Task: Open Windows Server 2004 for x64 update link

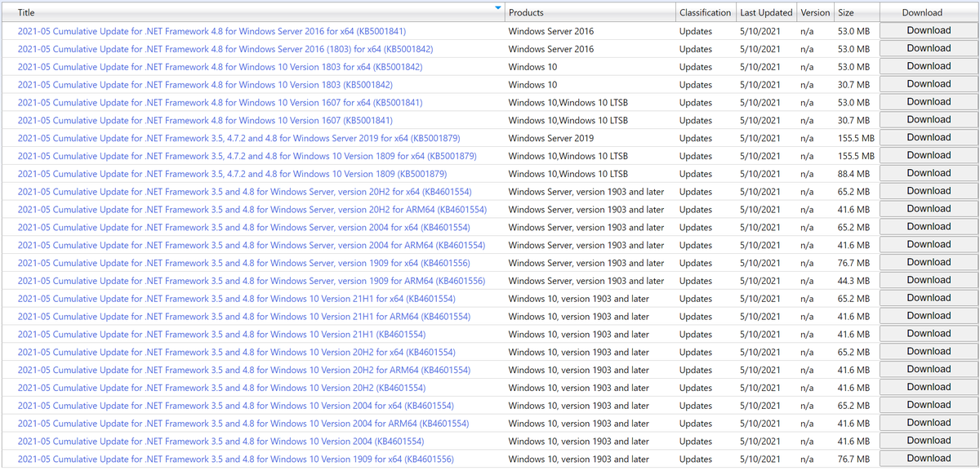Action: [243, 228]
